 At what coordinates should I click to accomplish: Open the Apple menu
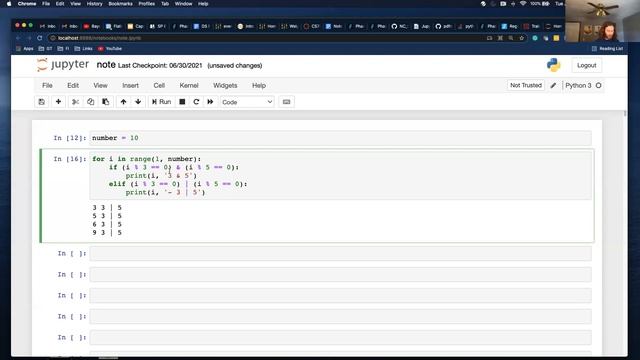(x=9, y=4)
